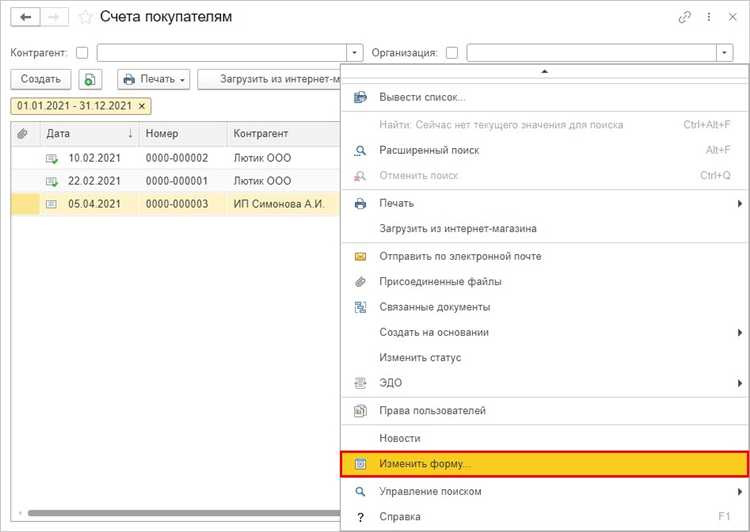The width and height of the screenshot is (750, 532).
Task: Focus the Контрагент input field
Action: coord(222,53)
